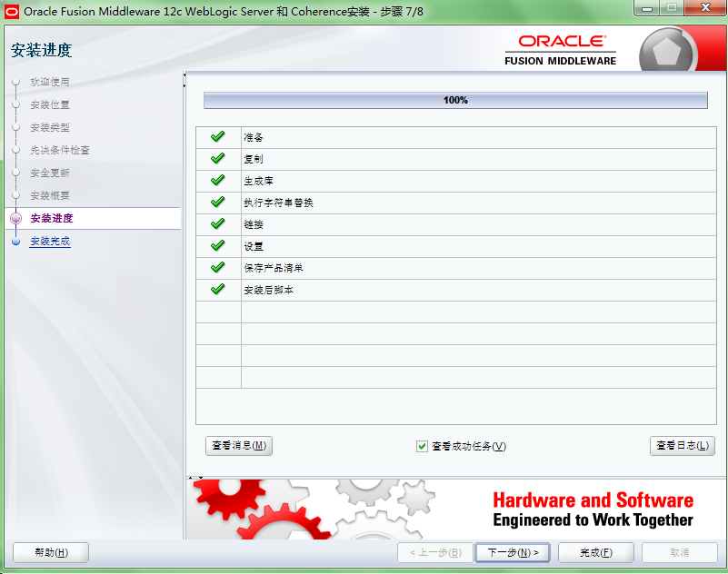728x574 pixels.
Task: Click the step bullet beside 安全更新
Action: pyautogui.click(x=16, y=173)
